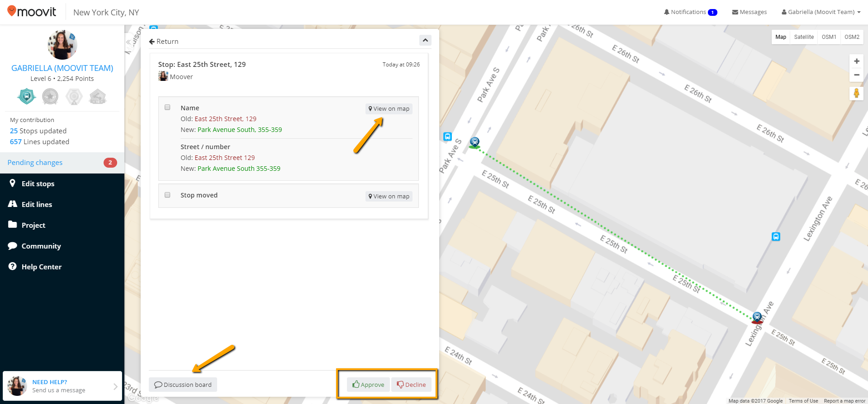Click the teal shield badge icon
The height and width of the screenshot is (404, 868).
pos(27,96)
